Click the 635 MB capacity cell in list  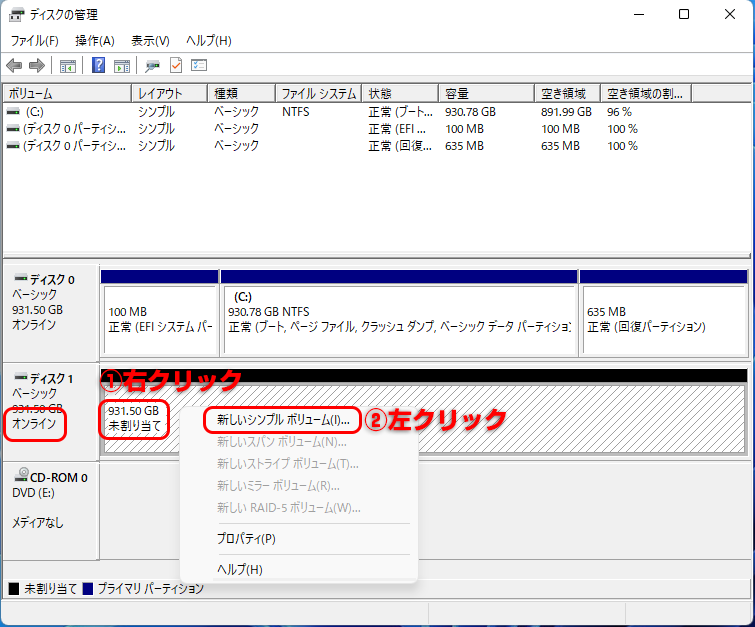pos(464,146)
